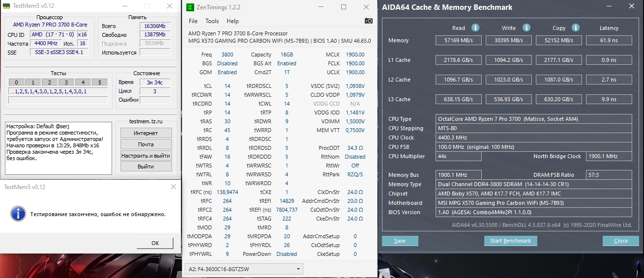Minimize the ZenTimings window
Image resolution: width=644 pixels, height=278 pixels.
coord(321,7)
